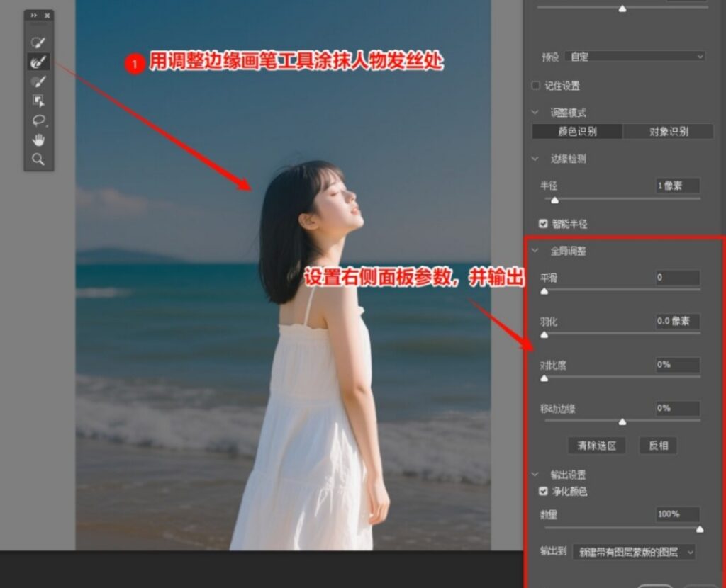Disable the 净化颜色 checkbox
Screen dimensions: 726x588
click(543, 491)
